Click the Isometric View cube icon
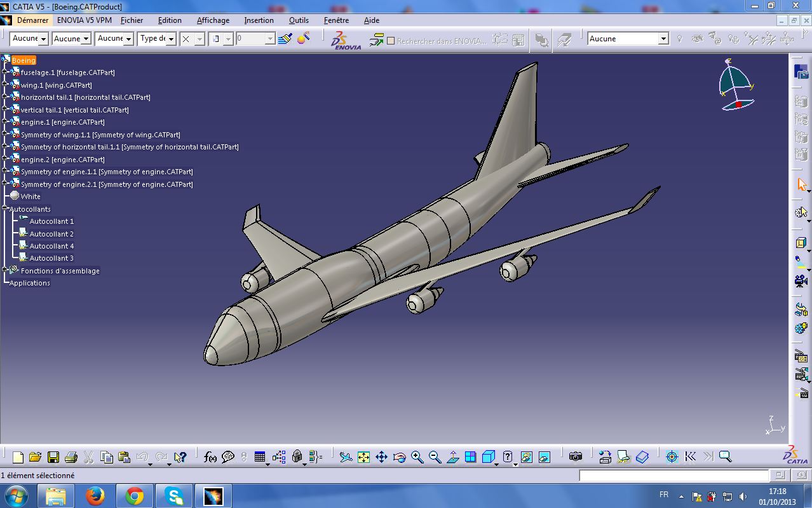This screenshot has width=812, height=508. pyautogui.click(x=488, y=457)
